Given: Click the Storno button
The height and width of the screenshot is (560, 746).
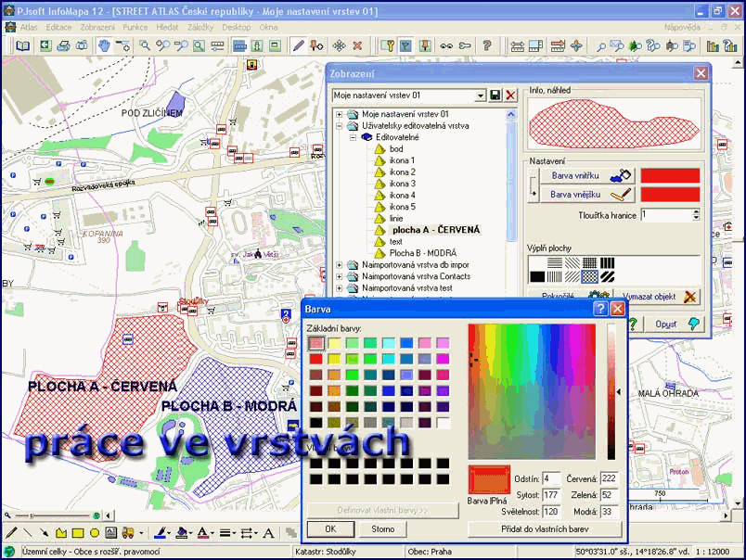Looking at the screenshot, I should pyautogui.click(x=383, y=529).
